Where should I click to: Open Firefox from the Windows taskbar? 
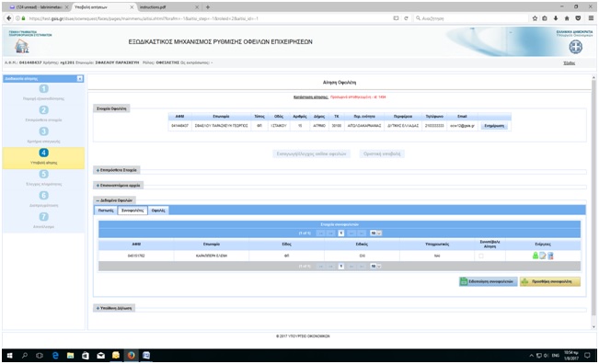(131, 355)
